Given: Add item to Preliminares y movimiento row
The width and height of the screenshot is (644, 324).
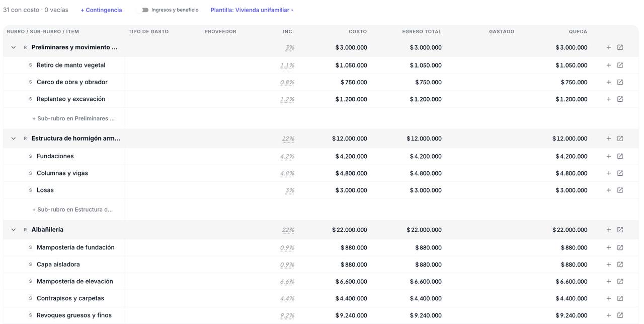Looking at the screenshot, I should click(608, 47).
